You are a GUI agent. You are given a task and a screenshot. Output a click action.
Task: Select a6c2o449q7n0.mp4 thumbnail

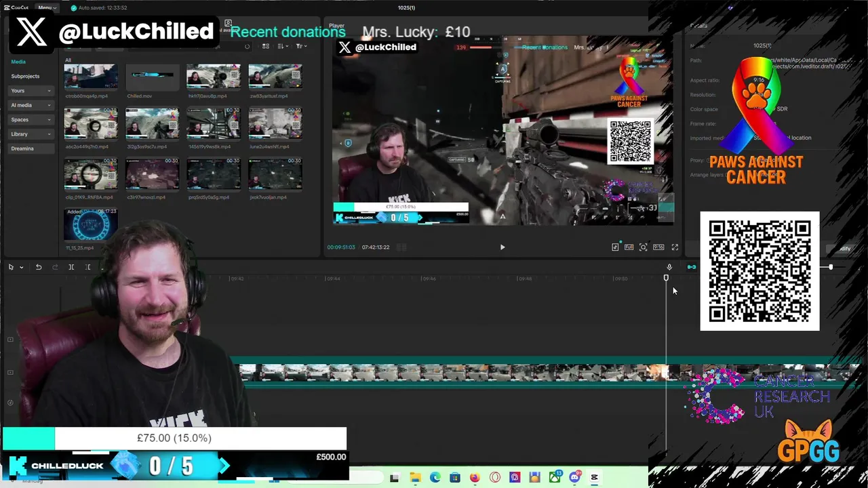click(x=90, y=123)
